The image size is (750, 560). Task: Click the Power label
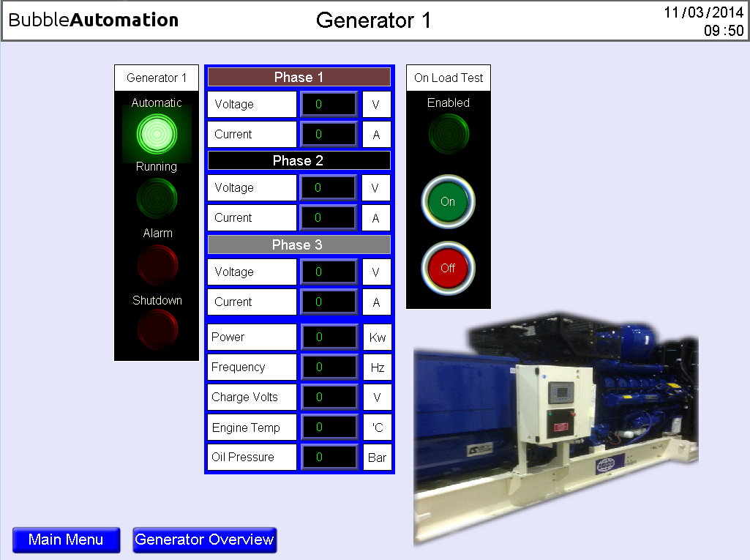[x=252, y=337]
